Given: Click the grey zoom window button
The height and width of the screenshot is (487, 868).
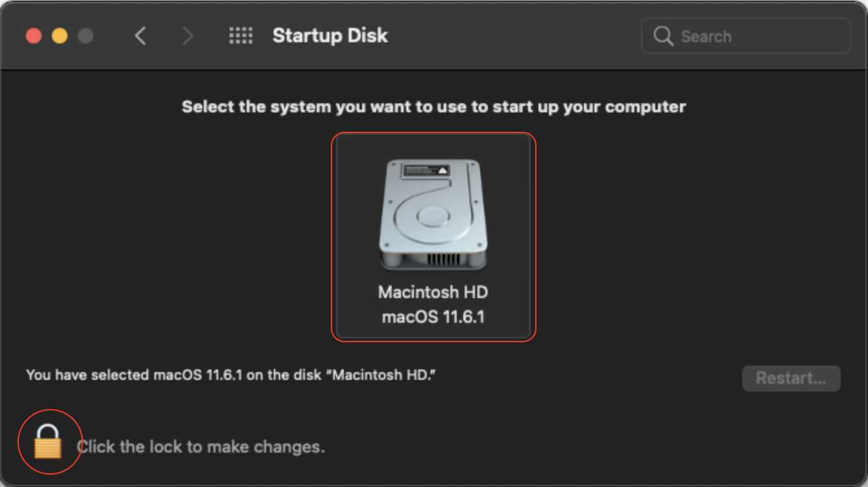Looking at the screenshot, I should tap(86, 36).
